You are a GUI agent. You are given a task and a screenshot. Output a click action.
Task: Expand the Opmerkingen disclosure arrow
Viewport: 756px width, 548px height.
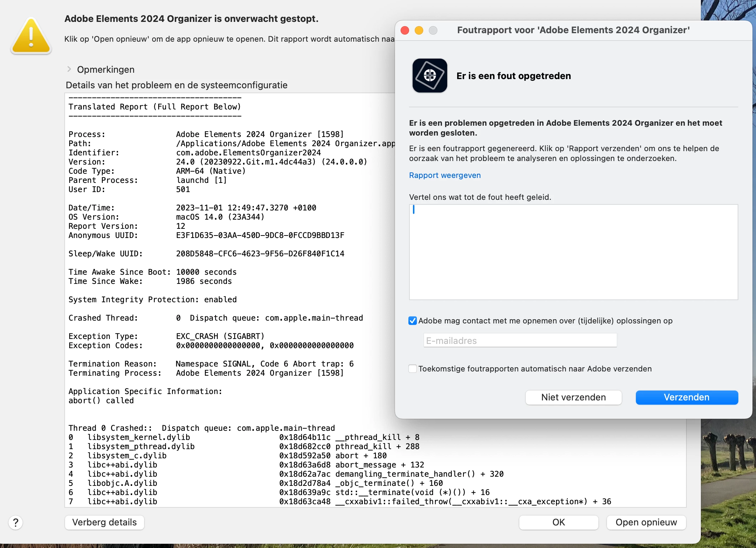click(x=69, y=69)
